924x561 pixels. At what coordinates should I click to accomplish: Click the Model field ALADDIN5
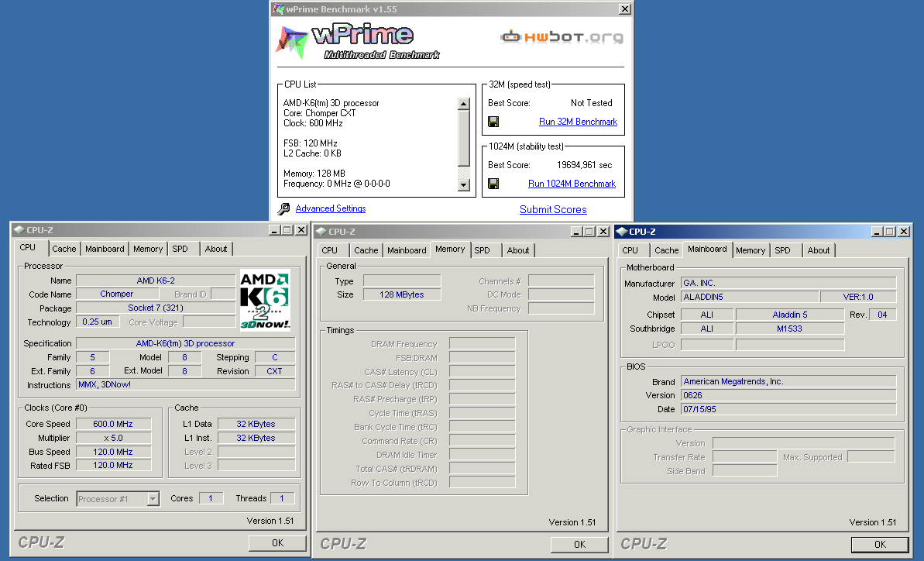(750, 297)
